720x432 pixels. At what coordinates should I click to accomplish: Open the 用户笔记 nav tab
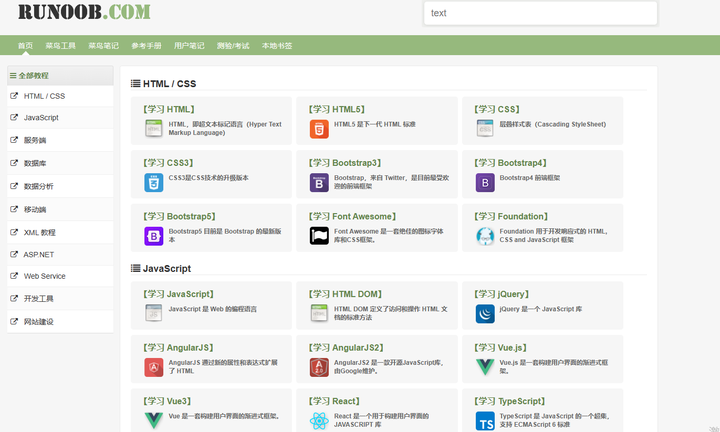(x=189, y=45)
